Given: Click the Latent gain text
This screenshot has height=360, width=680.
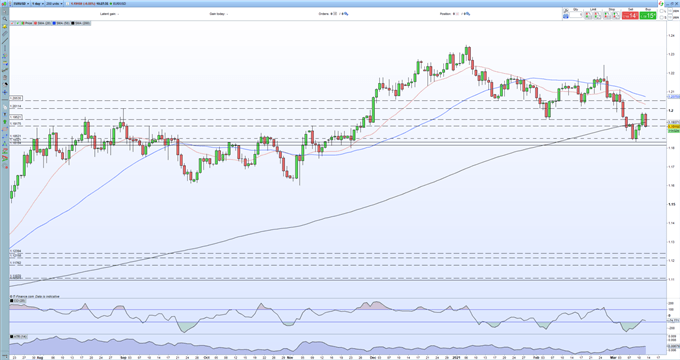Looking at the screenshot, I should coord(108,14).
